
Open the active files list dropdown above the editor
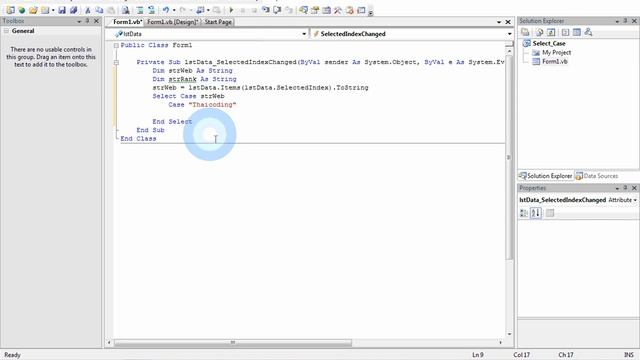(x=499, y=22)
